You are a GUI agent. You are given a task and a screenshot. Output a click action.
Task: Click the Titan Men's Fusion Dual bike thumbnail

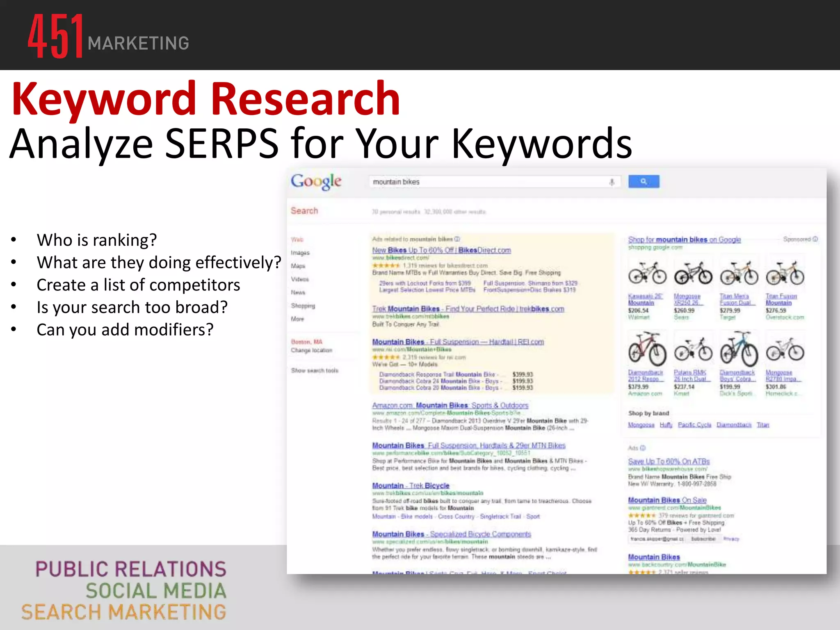pos(739,273)
